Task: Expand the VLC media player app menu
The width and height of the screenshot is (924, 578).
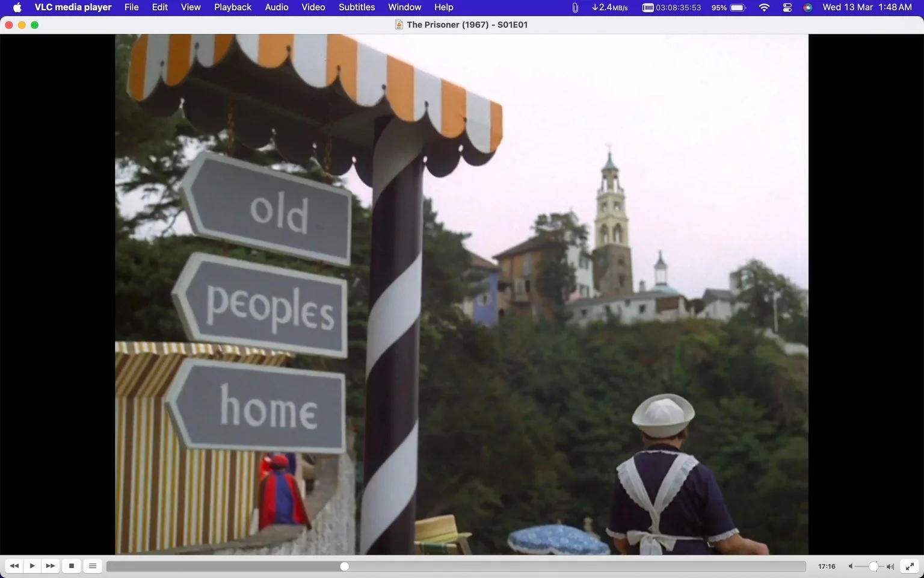Action: pyautogui.click(x=73, y=7)
